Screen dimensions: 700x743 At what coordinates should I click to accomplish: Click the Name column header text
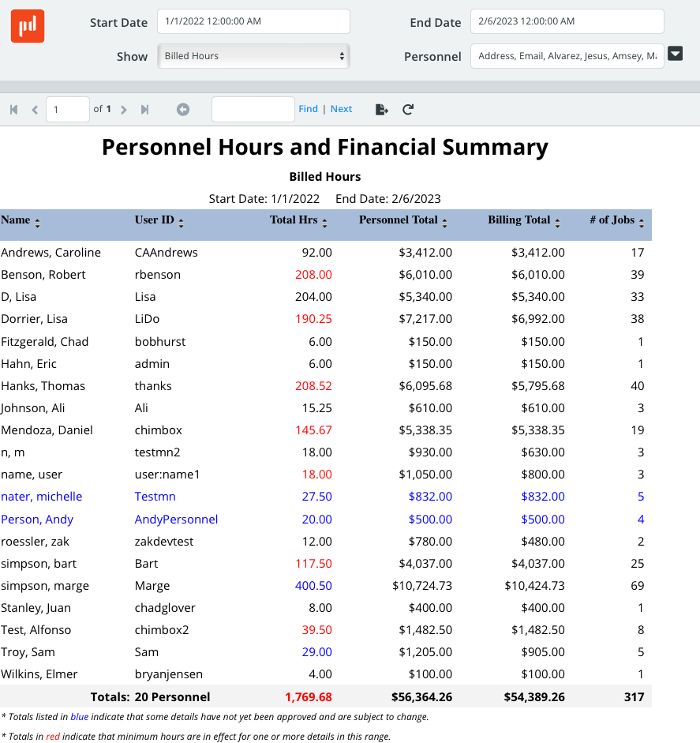(x=16, y=220)
